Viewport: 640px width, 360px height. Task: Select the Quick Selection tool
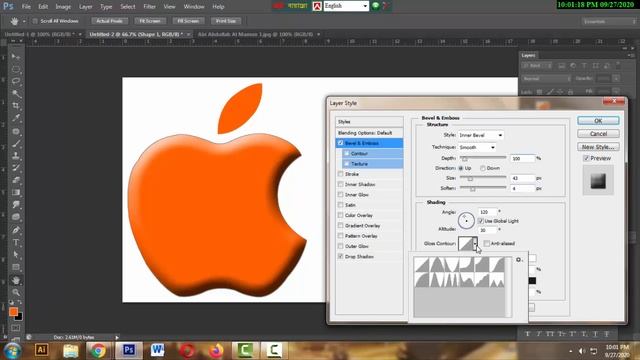tap(16, 93)
